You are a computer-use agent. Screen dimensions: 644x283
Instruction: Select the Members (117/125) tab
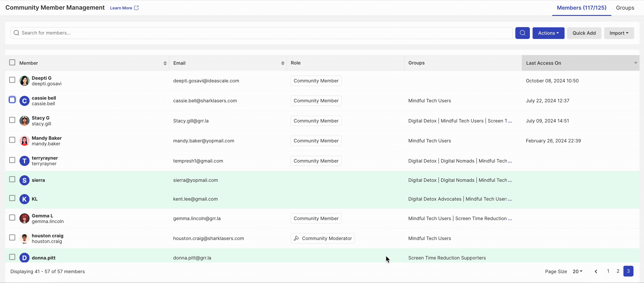coord(581,8)
